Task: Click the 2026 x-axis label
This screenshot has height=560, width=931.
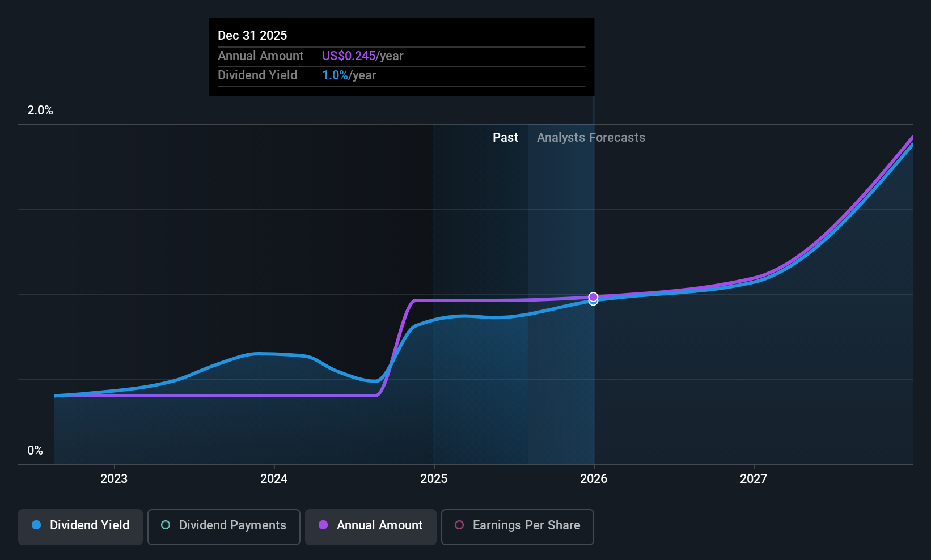Action: click(x=594, y=478)
